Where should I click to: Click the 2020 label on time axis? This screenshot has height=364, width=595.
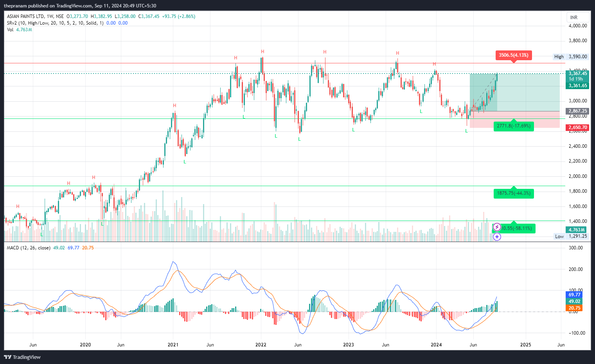pos(85,345)
